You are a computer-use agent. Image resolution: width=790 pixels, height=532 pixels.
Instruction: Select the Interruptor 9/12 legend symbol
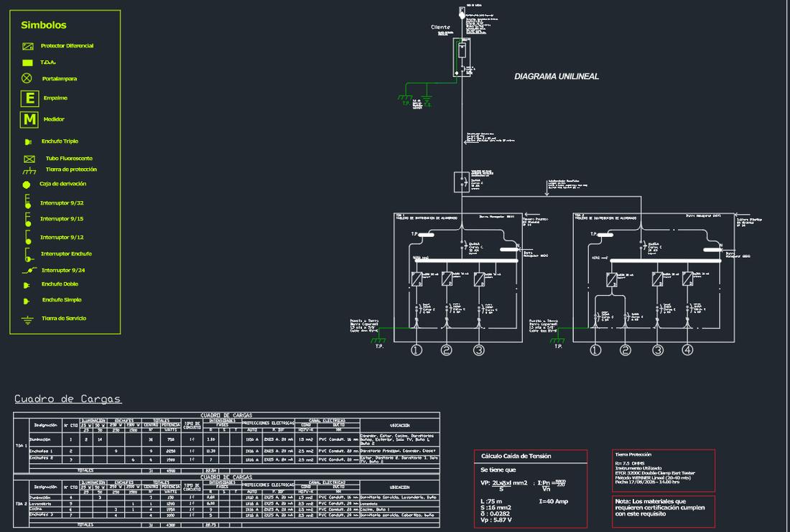[x=28, y=238]
